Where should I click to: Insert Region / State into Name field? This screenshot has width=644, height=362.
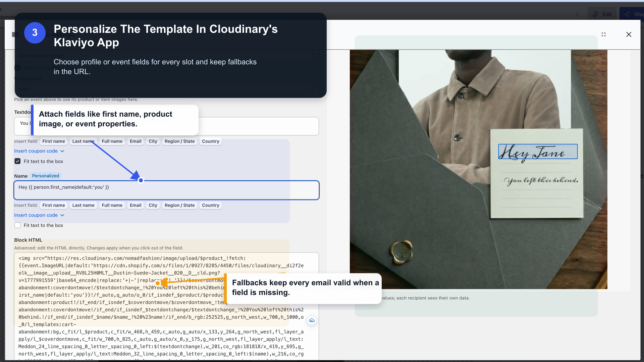179,205
